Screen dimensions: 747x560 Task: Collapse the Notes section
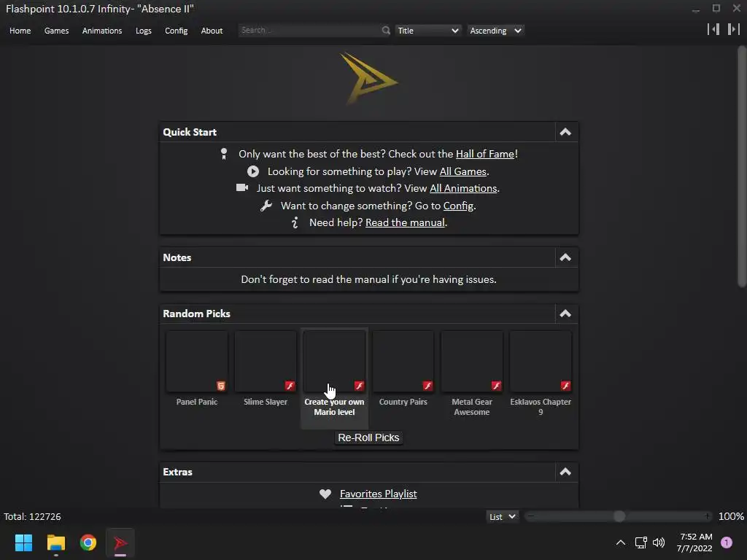[565, 257]
